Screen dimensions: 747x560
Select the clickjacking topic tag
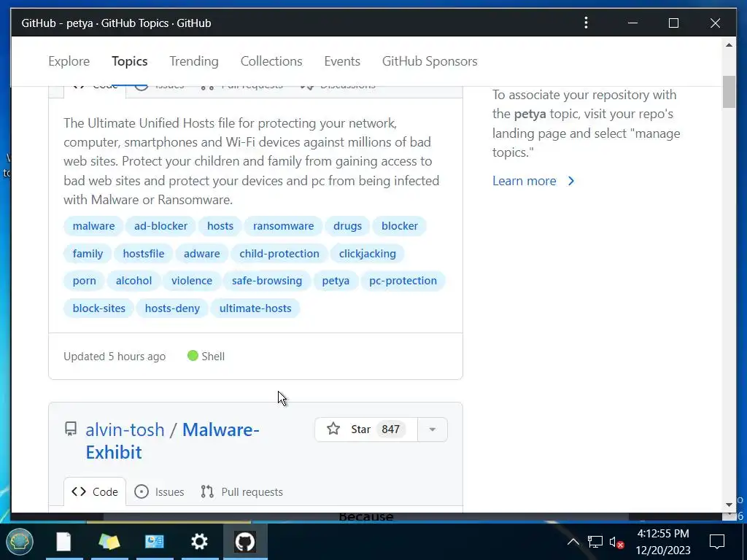(368, 253)
